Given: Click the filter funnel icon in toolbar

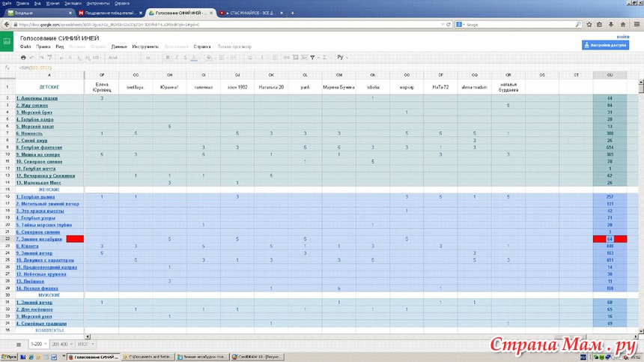Looking at the screenshot, I should pyautogui.click(x=312, y=57).
